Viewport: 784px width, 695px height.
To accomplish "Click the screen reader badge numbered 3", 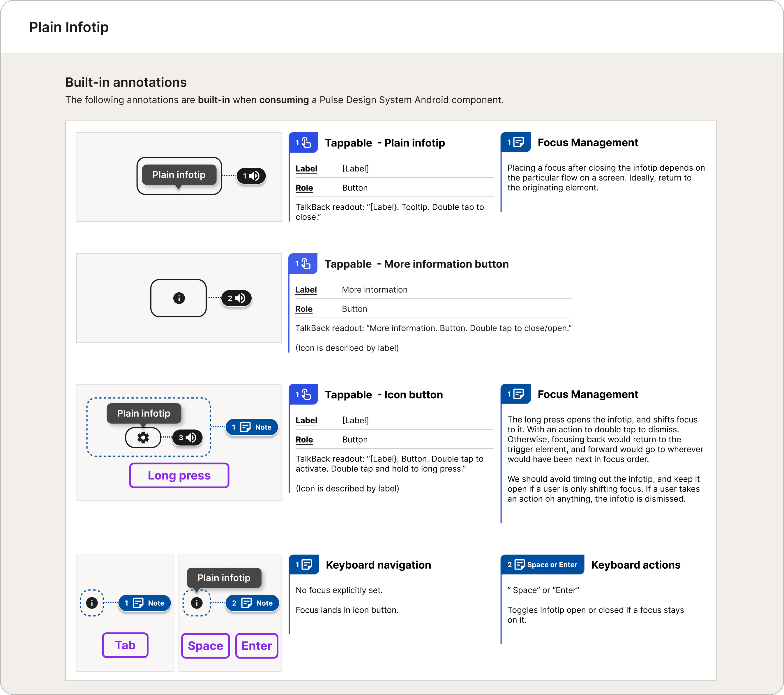I will coord(187,438).
